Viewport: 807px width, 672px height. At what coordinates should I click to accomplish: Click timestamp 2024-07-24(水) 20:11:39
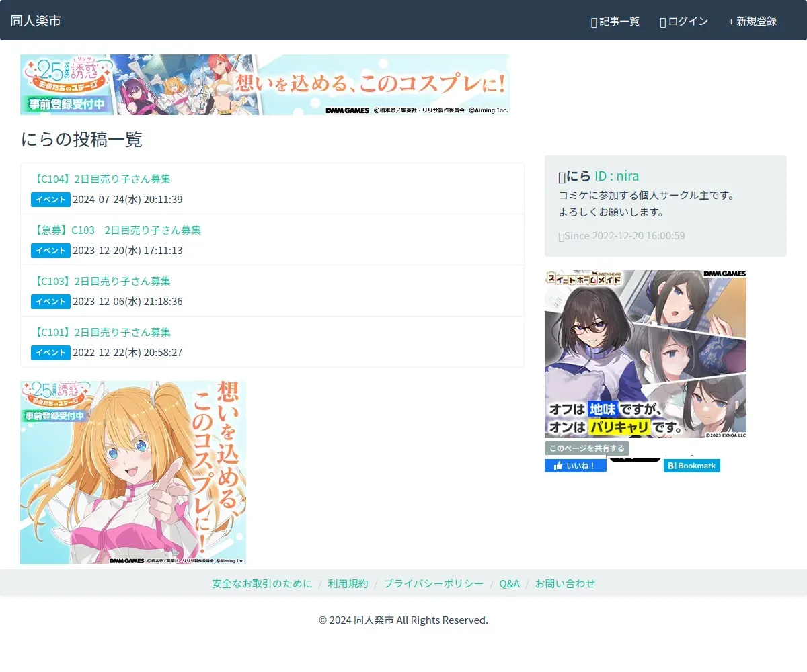[127, 200]
